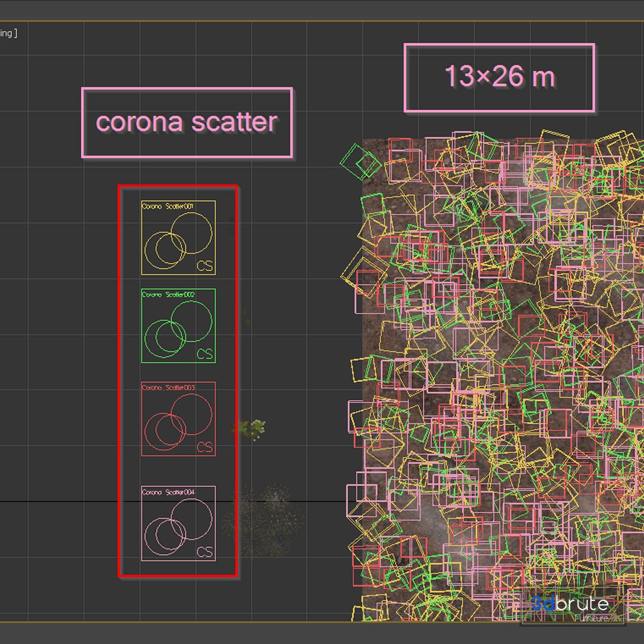644x644 pixels.
Task: Pick the small plant beside Corona Scatter002
Action: 246,320
